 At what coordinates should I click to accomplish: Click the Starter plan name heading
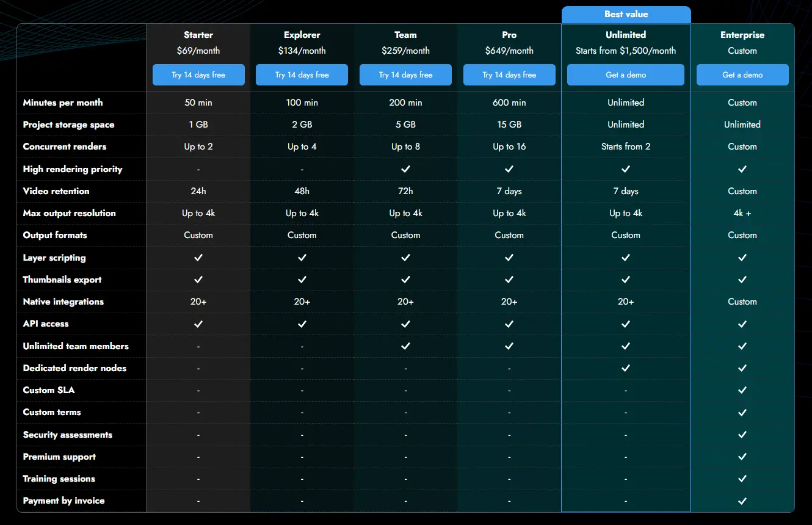pos(198,35)
